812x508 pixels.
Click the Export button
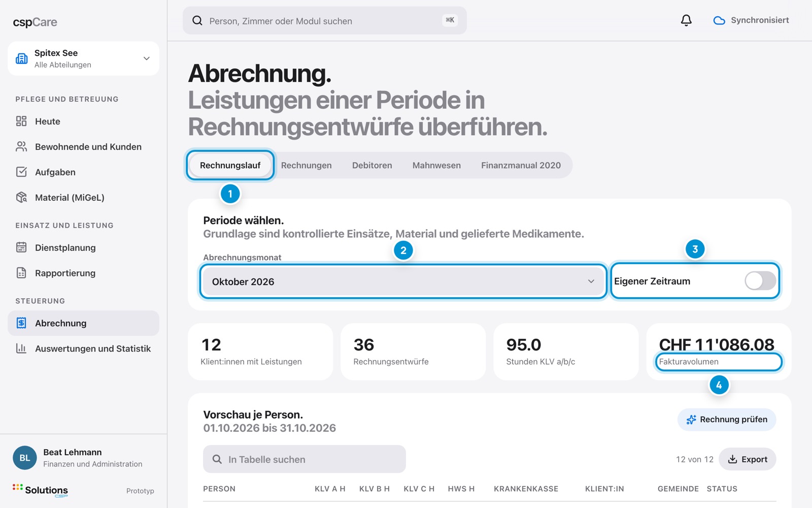pyautogui.click(x=748, y=459)
